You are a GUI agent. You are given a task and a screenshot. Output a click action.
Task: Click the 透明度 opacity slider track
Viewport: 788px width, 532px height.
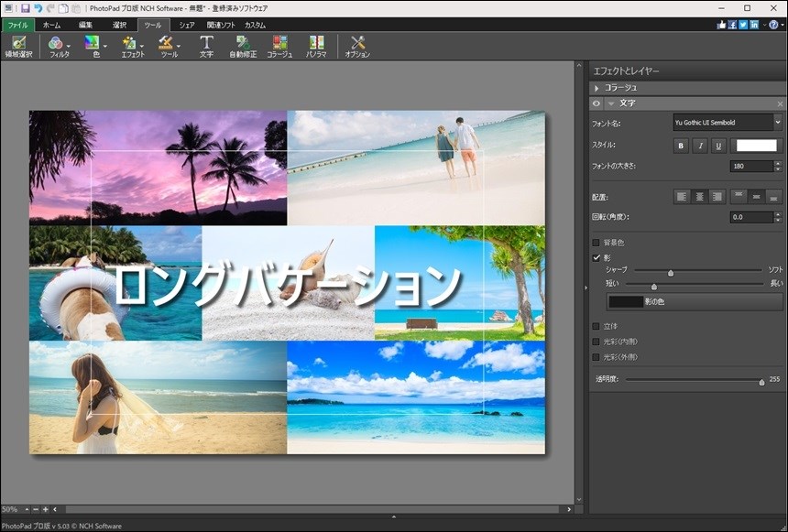pos(693,380)
